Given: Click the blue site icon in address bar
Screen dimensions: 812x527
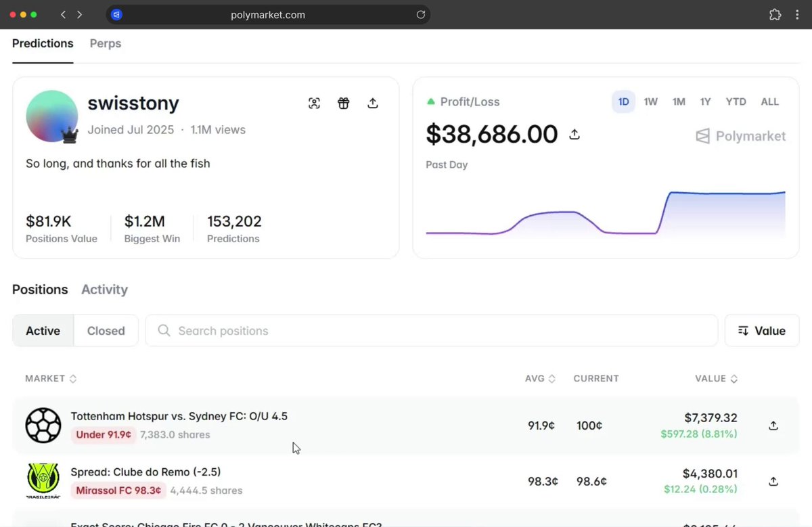Looking at the screenshot, I should click(116, 14).
